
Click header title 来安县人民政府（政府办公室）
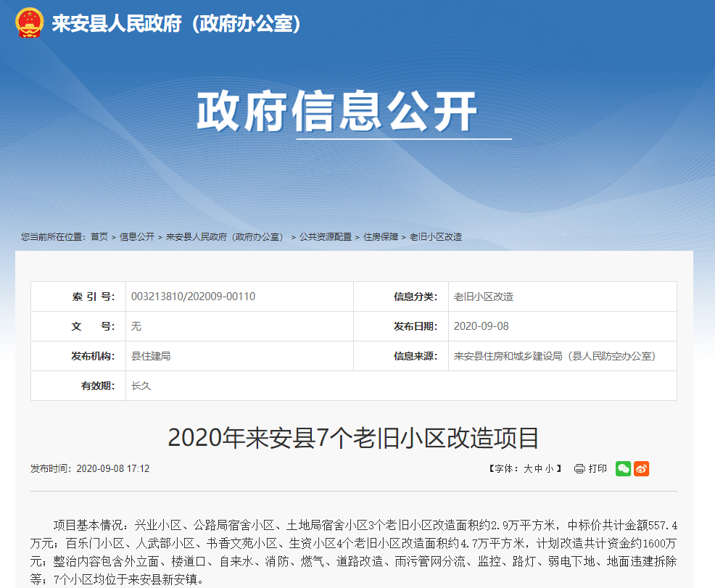[176, 23]
